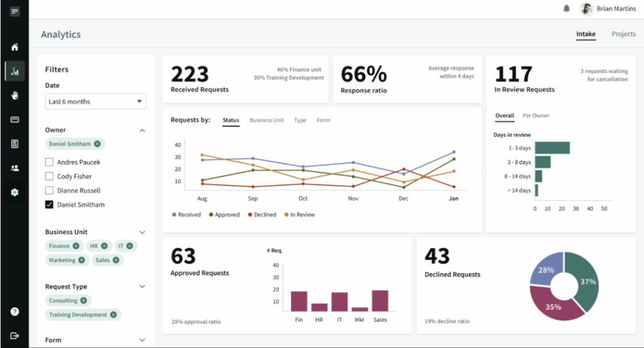Viewport: 644px width, 348px height.
Task: Click the Analytics bar chart sidebar icon
Action: coord(14,71)
